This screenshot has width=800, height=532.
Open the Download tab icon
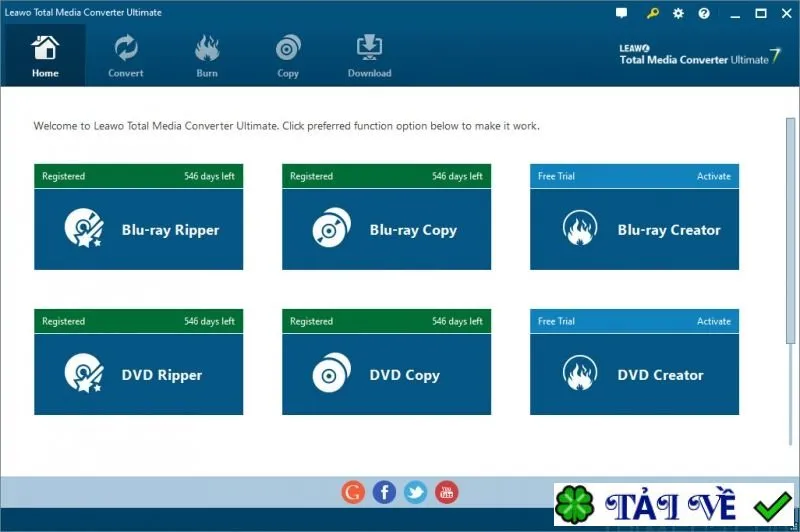coord(369,47)
